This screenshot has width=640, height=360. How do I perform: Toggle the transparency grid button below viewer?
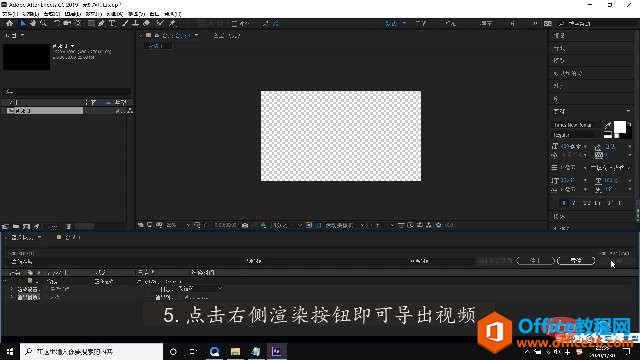319,225
